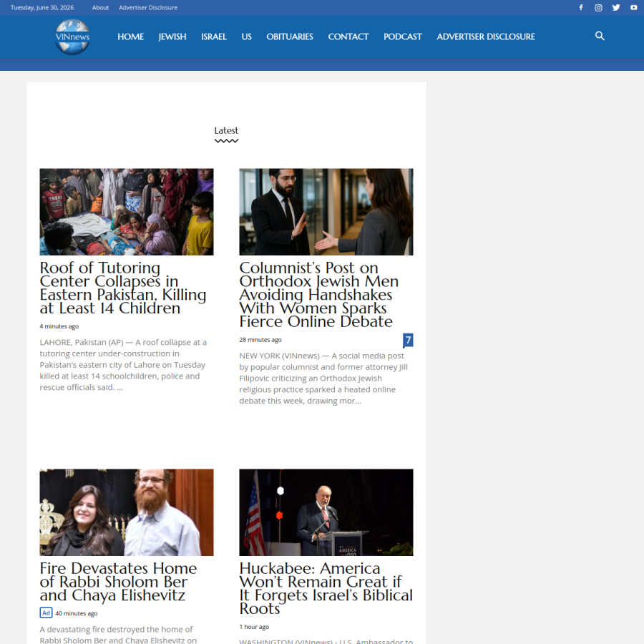The width and height of the screenshot is (644, 644).
Task: Click the LAHORE, Pakistan (AP) excerpt text
Action: pyautogui.click(x=123, y=365)
